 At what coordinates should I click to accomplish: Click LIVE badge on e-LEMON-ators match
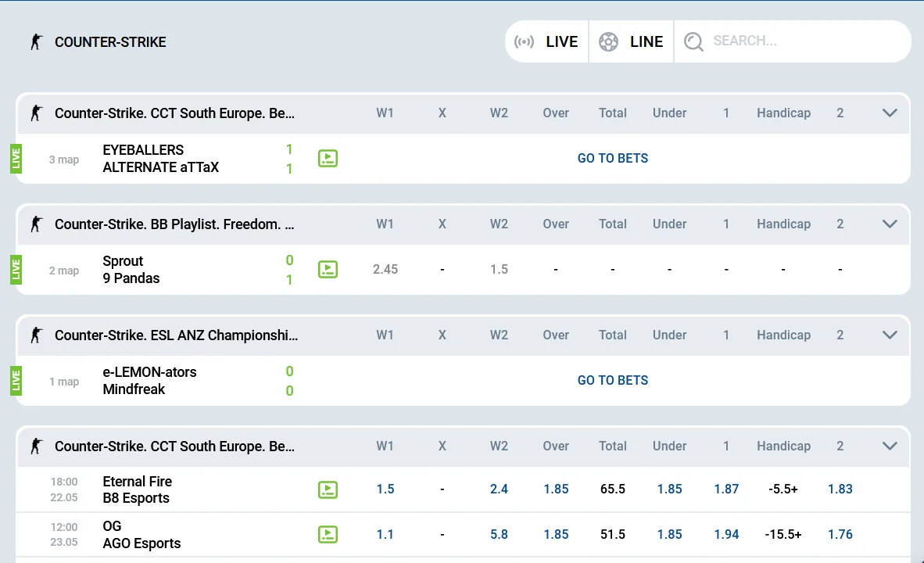[16, 381]
